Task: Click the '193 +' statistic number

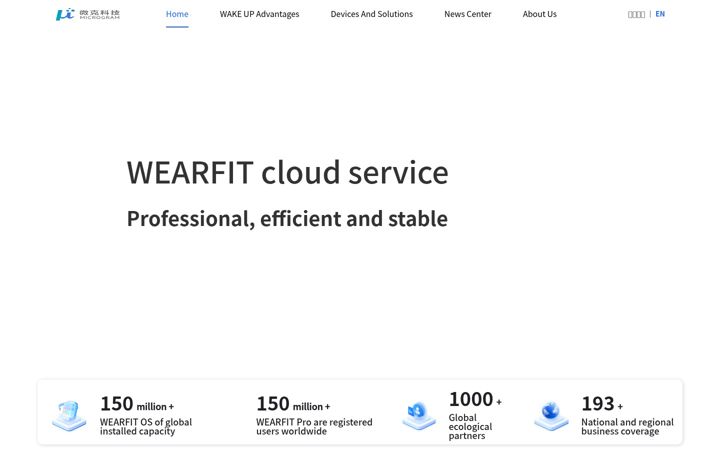Action: pyautogui.click(x=602, y=404)
